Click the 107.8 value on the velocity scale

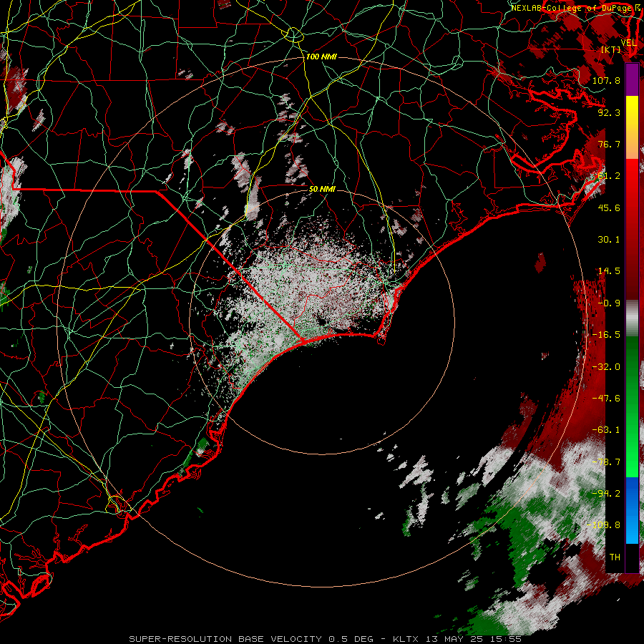(606, 80)
